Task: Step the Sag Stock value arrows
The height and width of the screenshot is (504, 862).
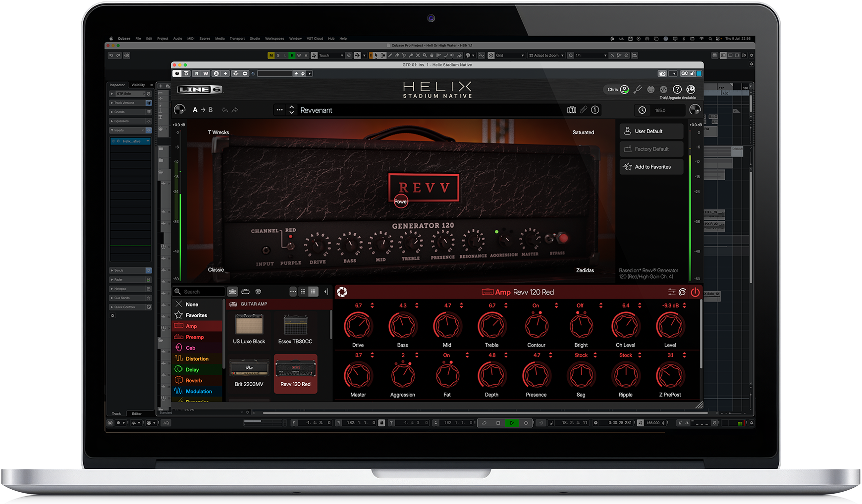Action: tap(595, 355)
